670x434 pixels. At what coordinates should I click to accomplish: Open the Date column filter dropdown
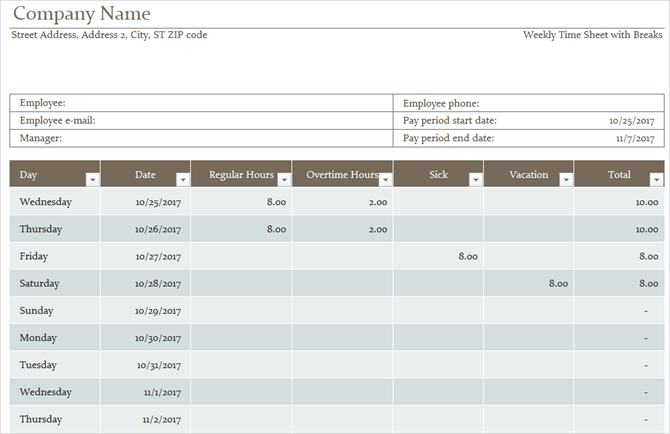tap(182, 180)
